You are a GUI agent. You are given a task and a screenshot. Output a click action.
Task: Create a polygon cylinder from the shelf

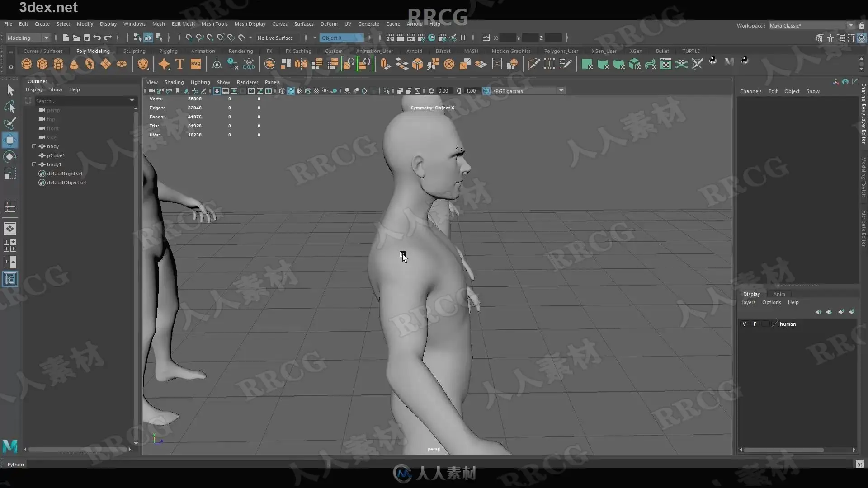tap(58, 64)
